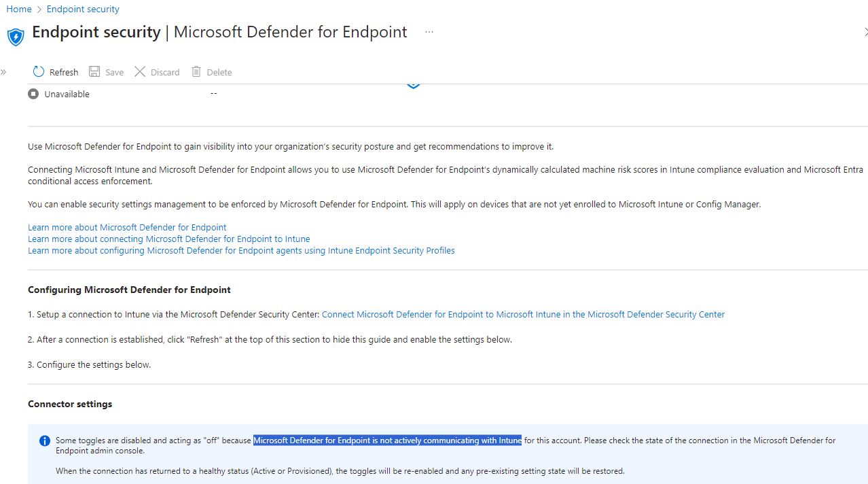Click the Discard toolbar button

158,72
